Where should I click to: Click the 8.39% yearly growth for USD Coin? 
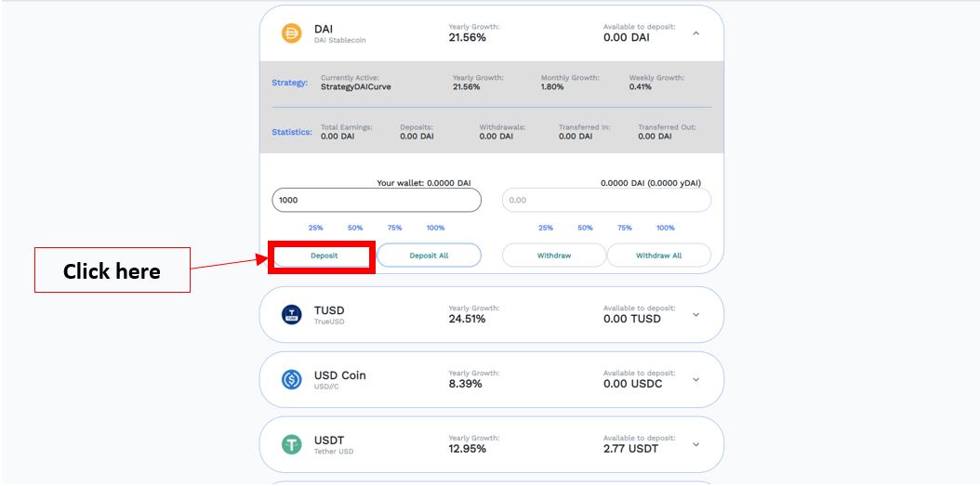(x=465, y=384)
